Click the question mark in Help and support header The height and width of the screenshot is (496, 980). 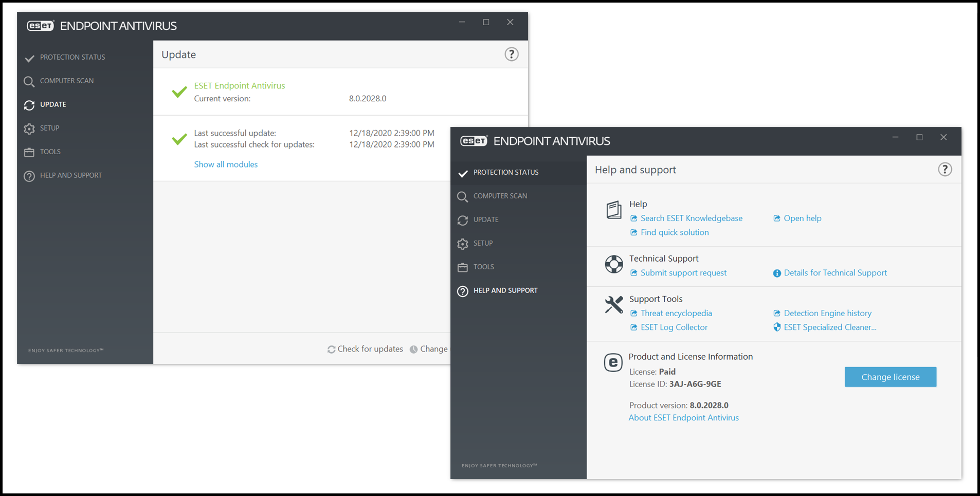[945, 169]
